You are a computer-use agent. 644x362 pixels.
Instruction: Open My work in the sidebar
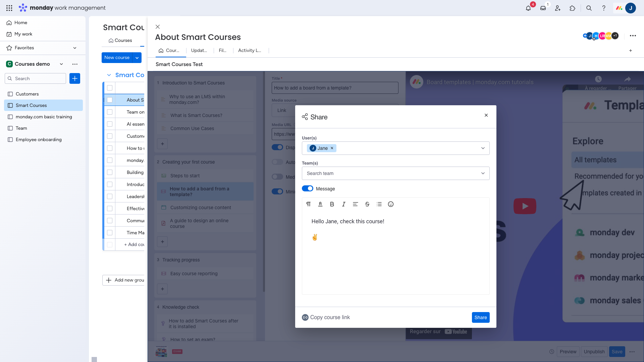coord(23,34)
